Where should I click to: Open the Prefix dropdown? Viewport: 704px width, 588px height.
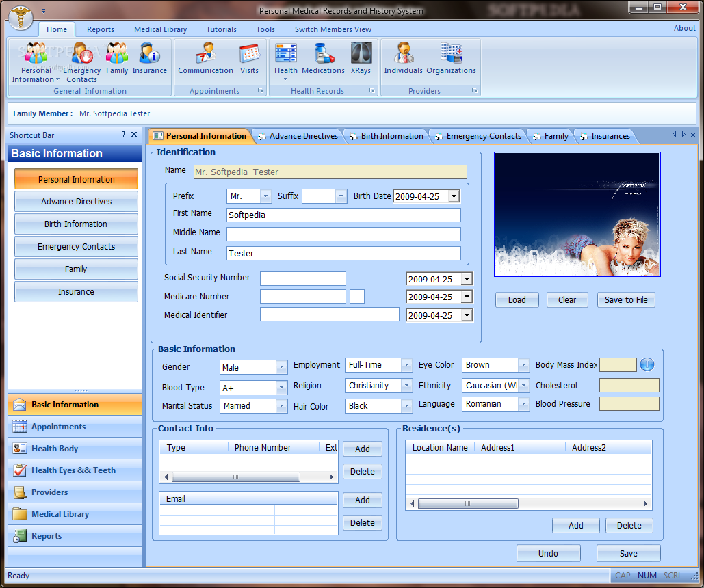pyautogui.click(x=265, y=196)
